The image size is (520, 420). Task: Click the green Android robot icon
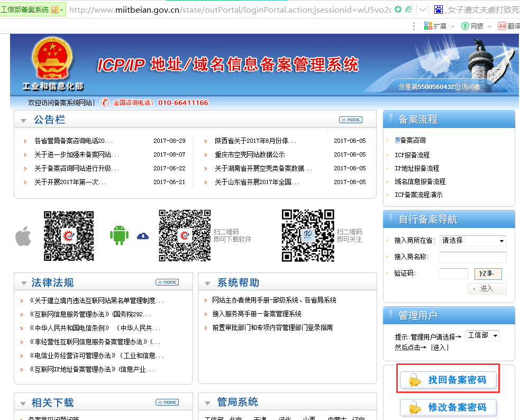coord(119,235)
